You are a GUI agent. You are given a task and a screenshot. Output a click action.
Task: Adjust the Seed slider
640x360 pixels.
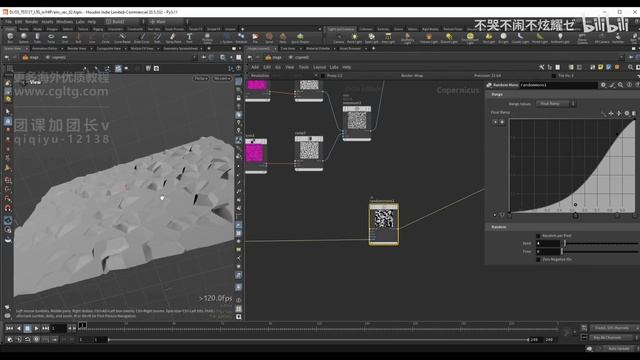(x=601, y=243)
